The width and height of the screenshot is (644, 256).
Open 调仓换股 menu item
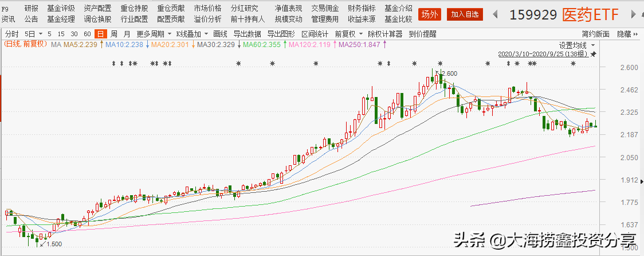point(97,19)
